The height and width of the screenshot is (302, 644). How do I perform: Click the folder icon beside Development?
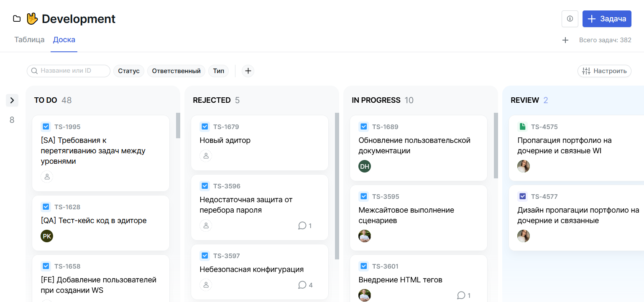point(17,19)
